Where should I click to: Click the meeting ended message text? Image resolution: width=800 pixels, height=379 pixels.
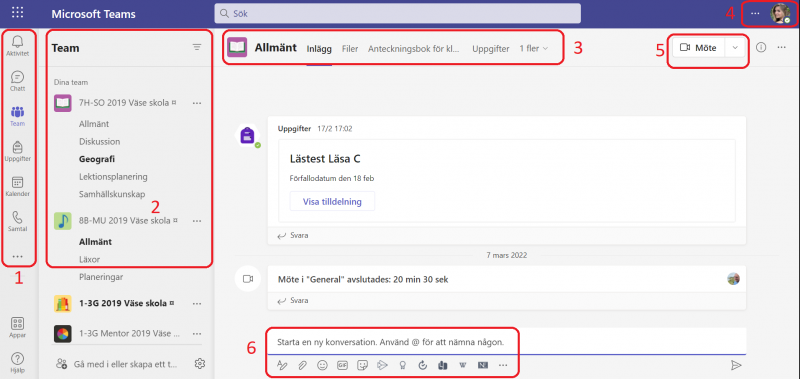(363, 279)
